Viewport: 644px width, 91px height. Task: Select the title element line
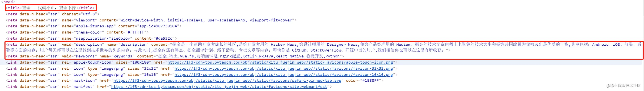pos(50,8)
